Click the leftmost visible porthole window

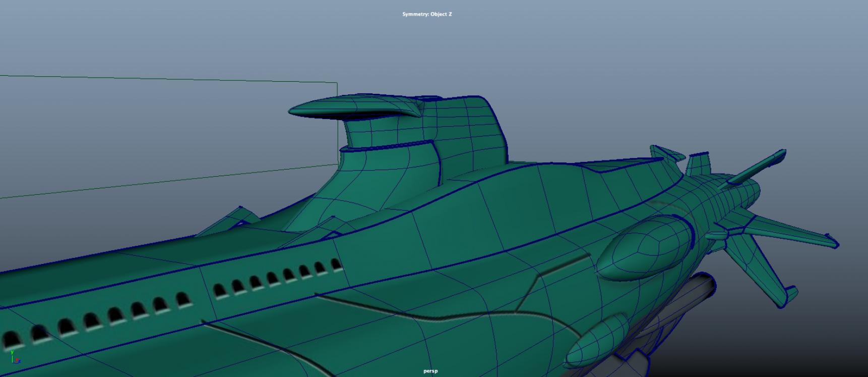pos(10,339)
